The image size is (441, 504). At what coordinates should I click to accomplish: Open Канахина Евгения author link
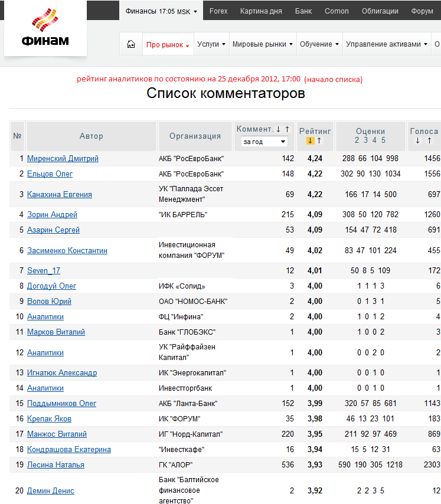click(60, 195)
